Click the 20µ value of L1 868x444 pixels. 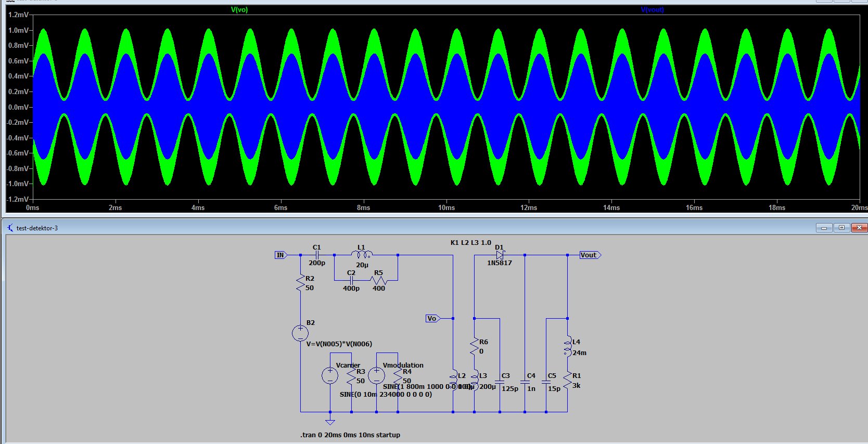362,265
